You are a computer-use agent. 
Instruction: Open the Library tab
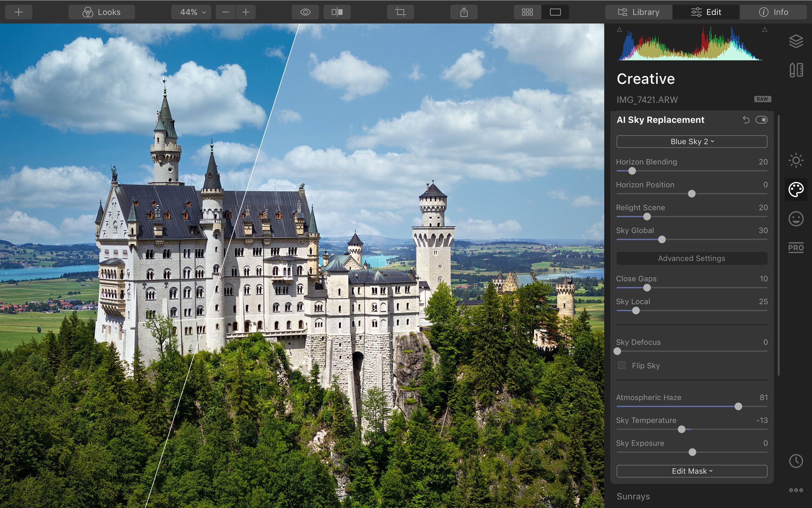coord(638,12)
